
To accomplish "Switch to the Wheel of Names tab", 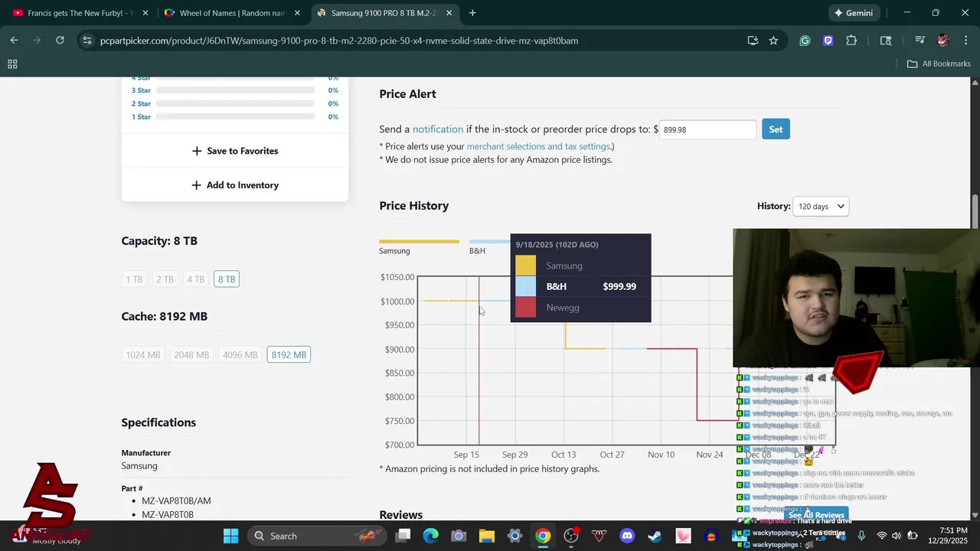I will [x=232, y=13].
